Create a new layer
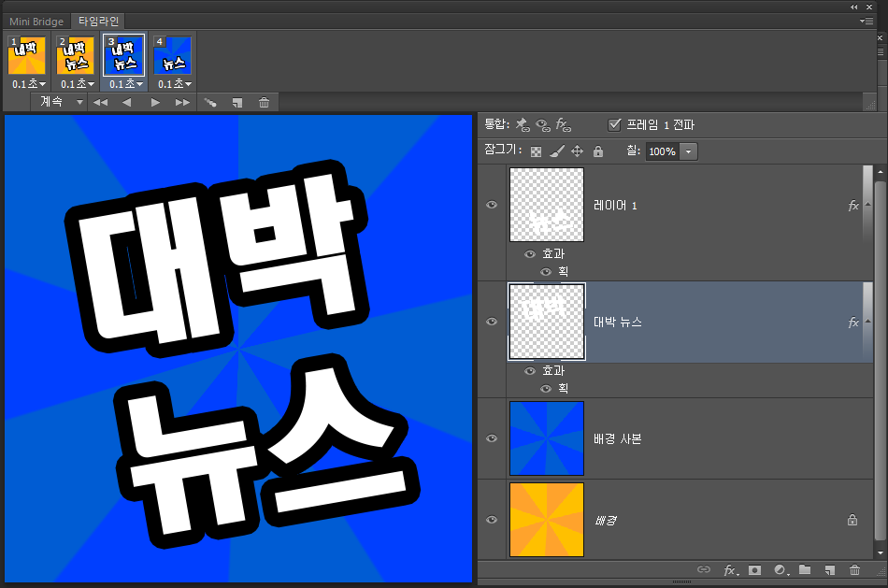 pyautogui.click(x=830, y=570)
